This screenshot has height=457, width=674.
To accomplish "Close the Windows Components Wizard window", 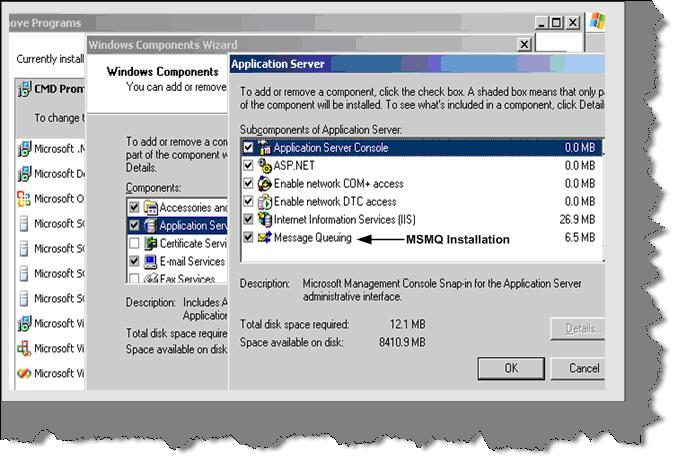I will click(x=524, y=44).
